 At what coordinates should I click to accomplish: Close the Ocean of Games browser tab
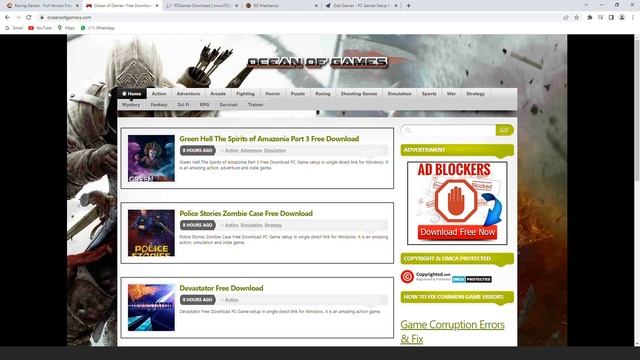(x=157, y=6)
